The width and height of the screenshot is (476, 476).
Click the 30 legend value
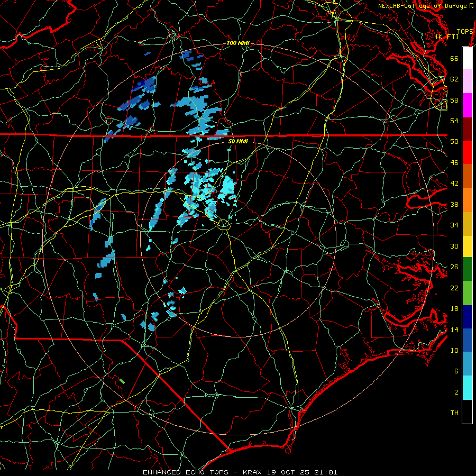pyautogui.click(x=454, y=246)
